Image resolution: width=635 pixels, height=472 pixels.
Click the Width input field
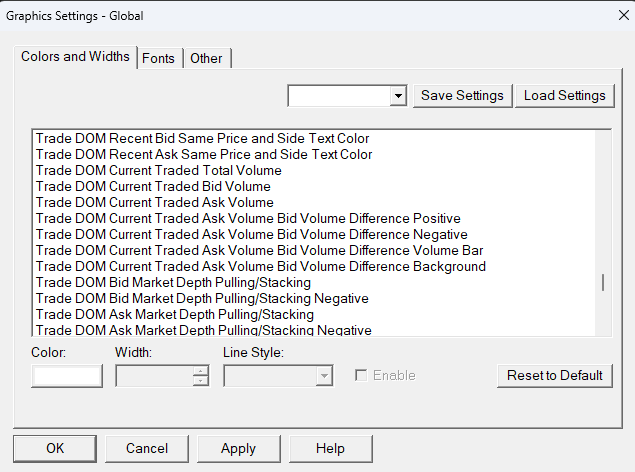(x=154, y=376)
